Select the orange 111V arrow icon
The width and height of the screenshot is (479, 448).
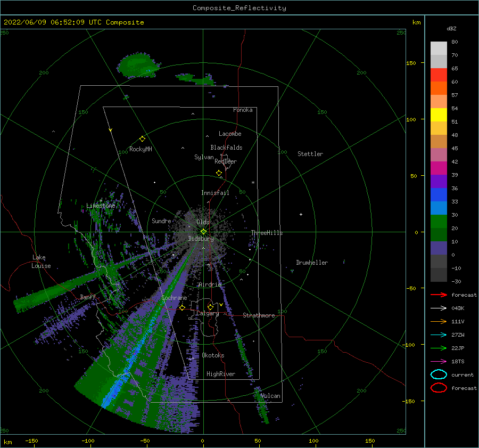439,321
